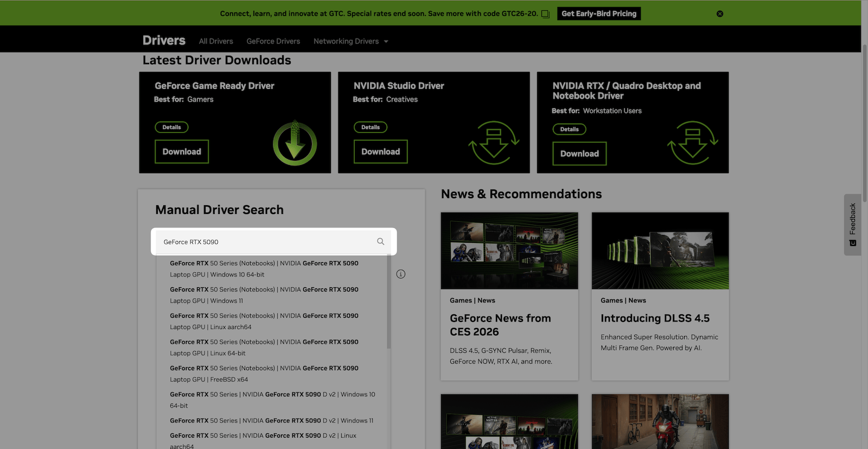Select RTX 5090 Laptop GPU Windows 10 64-bit

(271, 269)
